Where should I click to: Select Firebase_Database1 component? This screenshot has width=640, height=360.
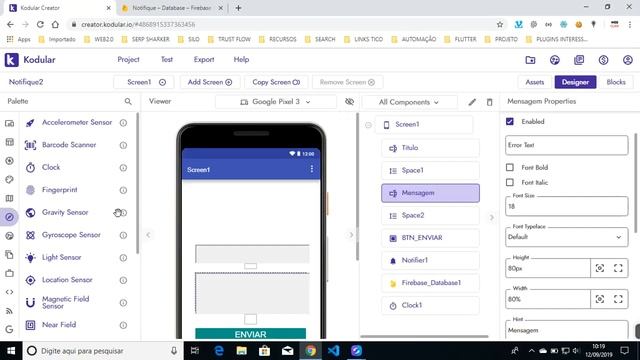430,283
